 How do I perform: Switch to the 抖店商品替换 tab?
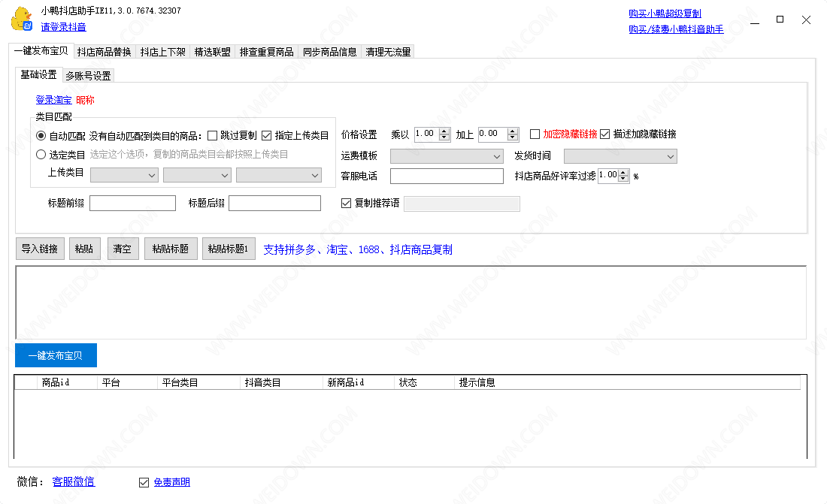tap(104, 52)
